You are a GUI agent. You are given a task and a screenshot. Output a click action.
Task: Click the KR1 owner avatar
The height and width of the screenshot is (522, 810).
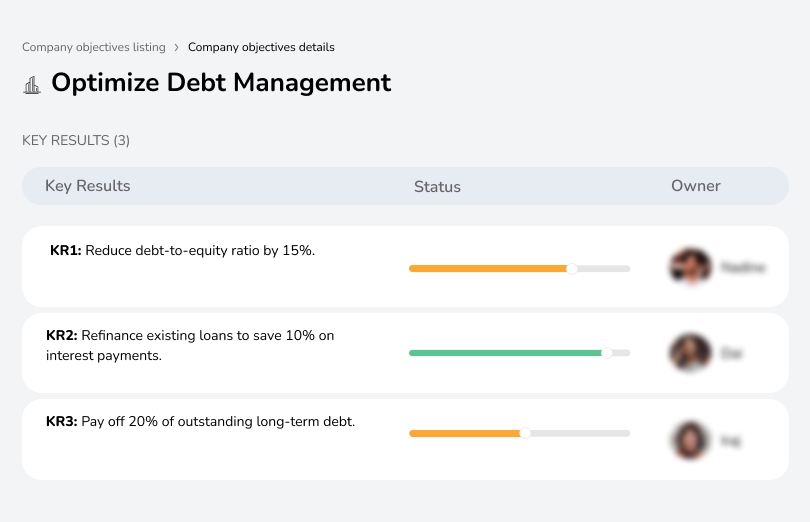(690, 267)
